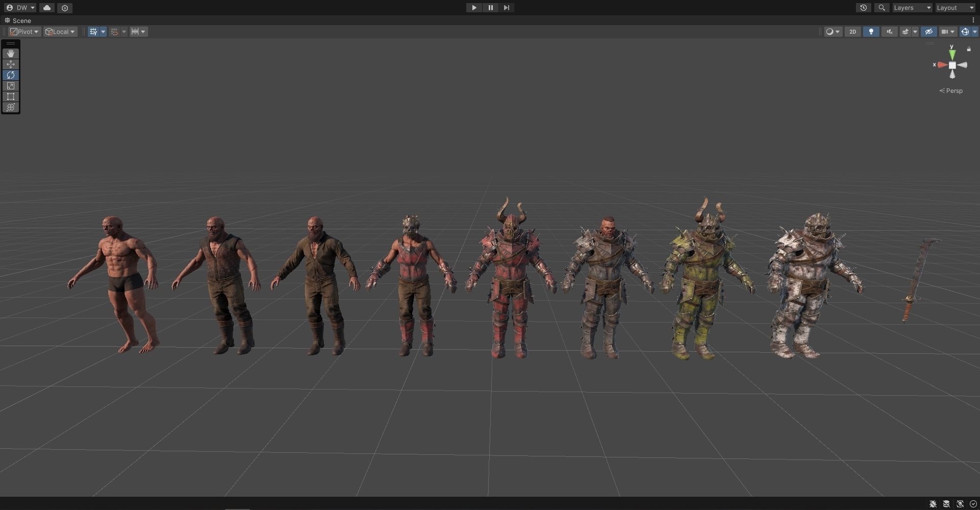Click the debug mode bug icon in status bar
The width and height of the screenshot is (980, 510).
pos(933,504)
